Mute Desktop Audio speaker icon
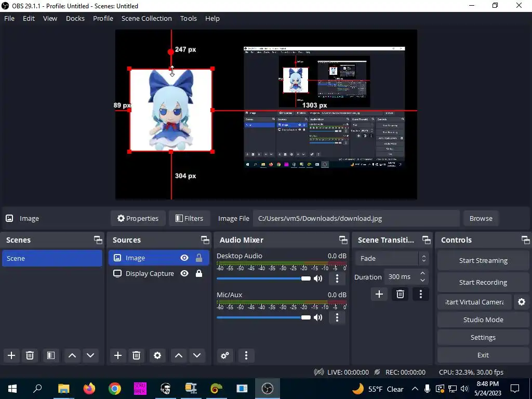The image size is (532, 399). pyautogui.click(x=318, y=278)
